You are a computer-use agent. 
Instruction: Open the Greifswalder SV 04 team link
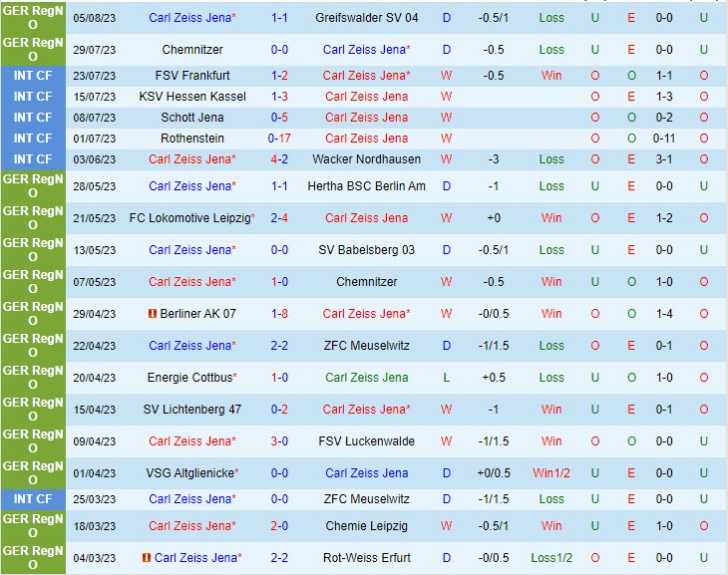coord(366,18)
